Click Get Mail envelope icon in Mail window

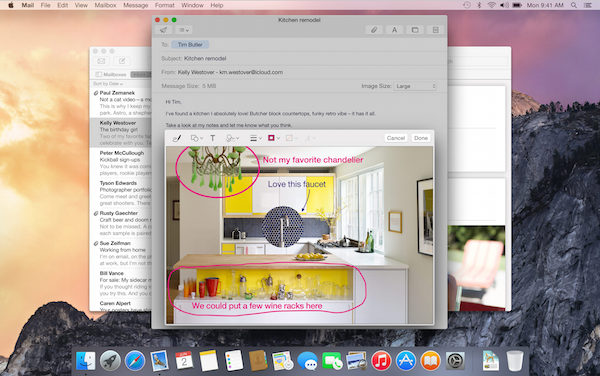(x=101, y=61)
